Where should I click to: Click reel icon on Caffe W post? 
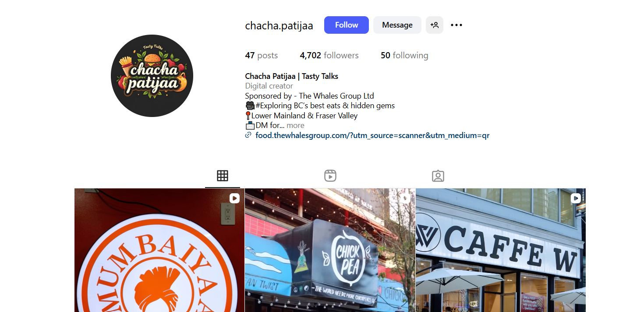(576, 198)
